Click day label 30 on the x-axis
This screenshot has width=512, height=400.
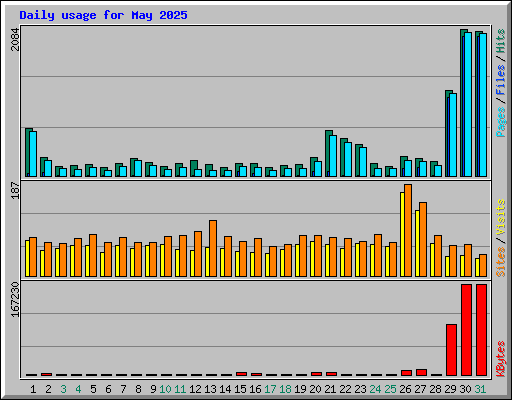[x=465, y=389]
